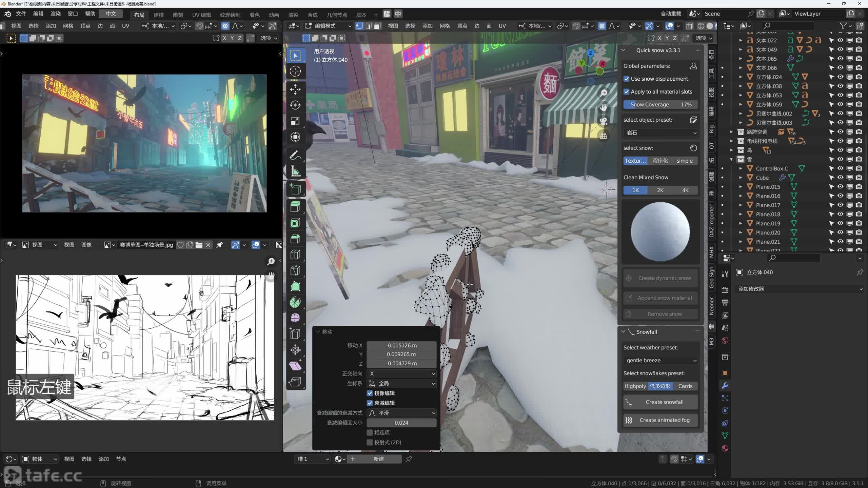Viewport: 868px width, 488px height.
Task: Switch perspective/orthographic grid icon
Action: 604,136
